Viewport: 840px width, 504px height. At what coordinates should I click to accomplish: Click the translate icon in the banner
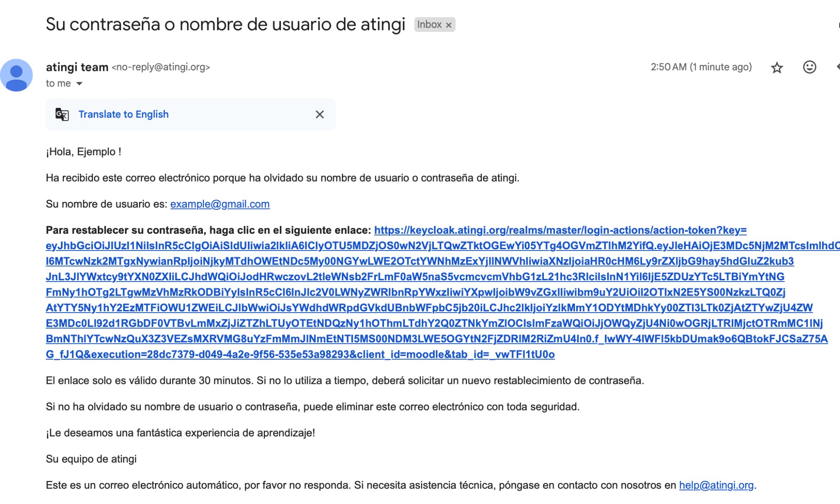(62, 114)
